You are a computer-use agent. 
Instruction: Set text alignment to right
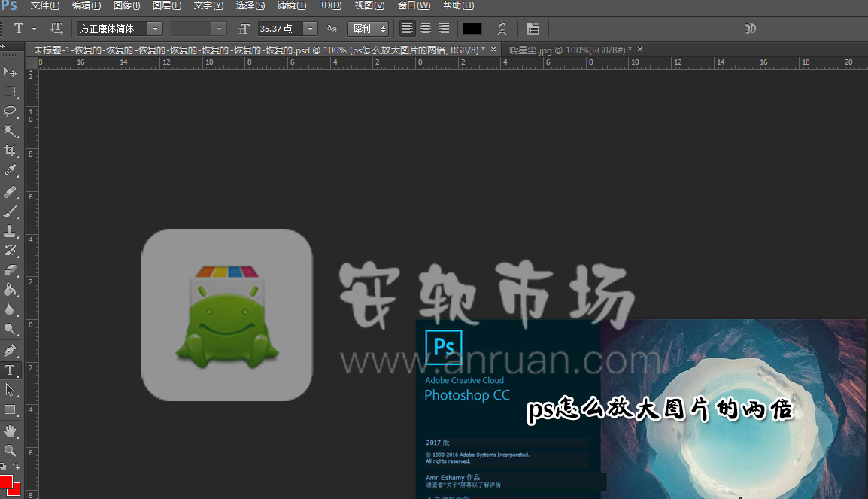[x=444, y=29]
